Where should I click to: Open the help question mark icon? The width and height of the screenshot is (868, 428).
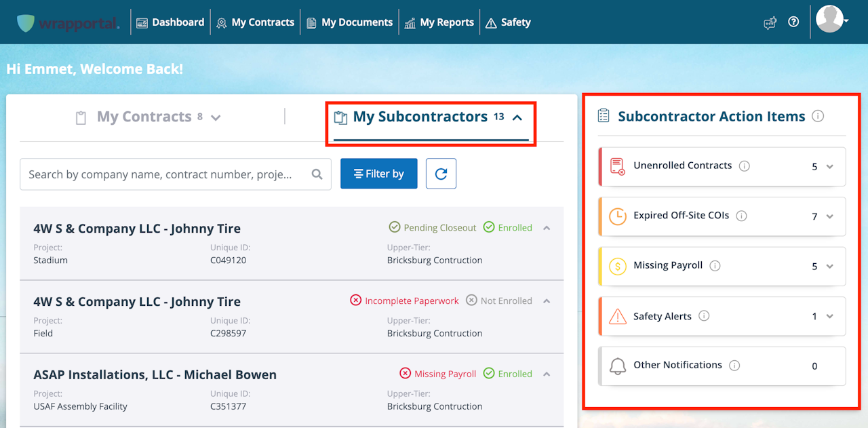[x=793, y=22]
